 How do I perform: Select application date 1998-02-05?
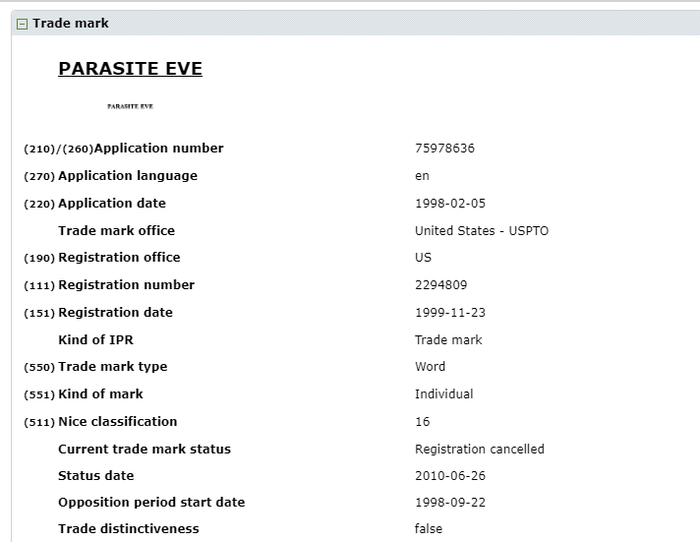(450, 204)
